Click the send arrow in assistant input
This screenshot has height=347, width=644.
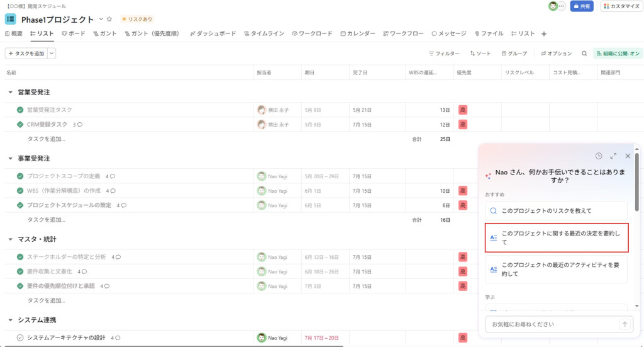click(625, 324)
